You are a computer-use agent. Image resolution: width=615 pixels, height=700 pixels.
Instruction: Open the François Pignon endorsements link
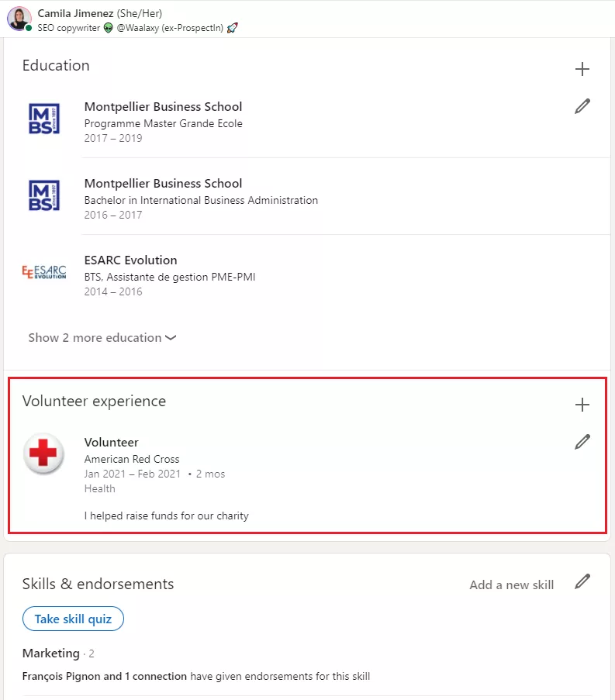(x=105, y=676)
